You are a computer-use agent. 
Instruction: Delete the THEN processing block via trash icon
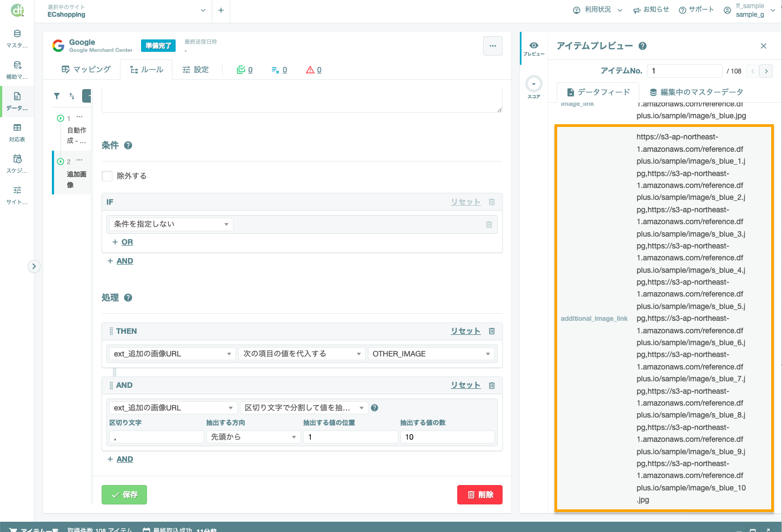(x=492, y=331)
